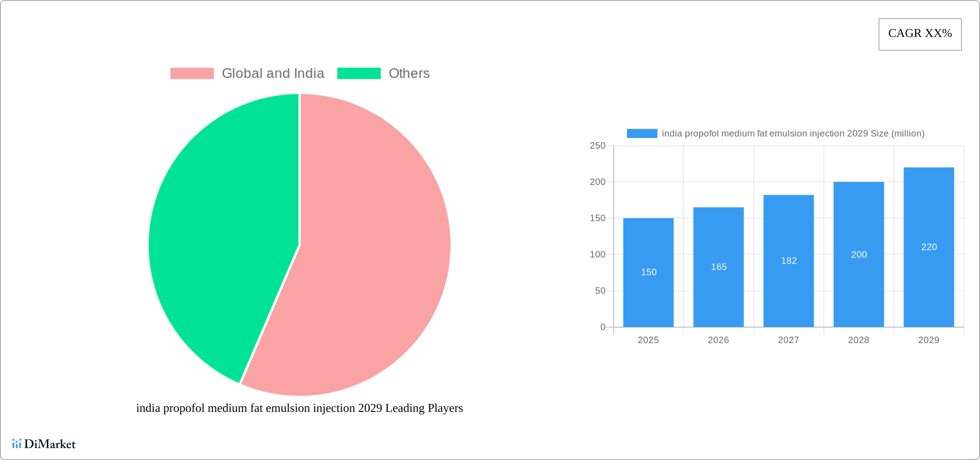
Task: Select the 2025 bar showing 150
Action: click(648, 273)
